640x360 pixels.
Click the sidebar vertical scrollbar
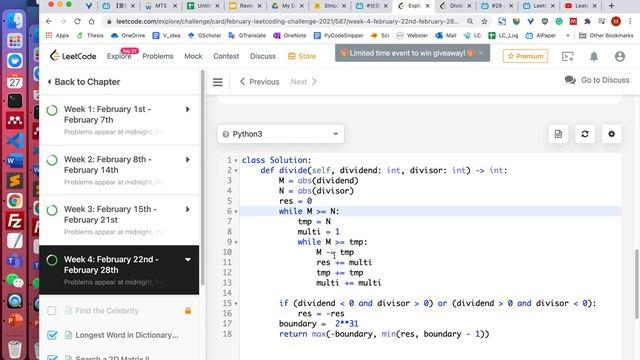202,178
